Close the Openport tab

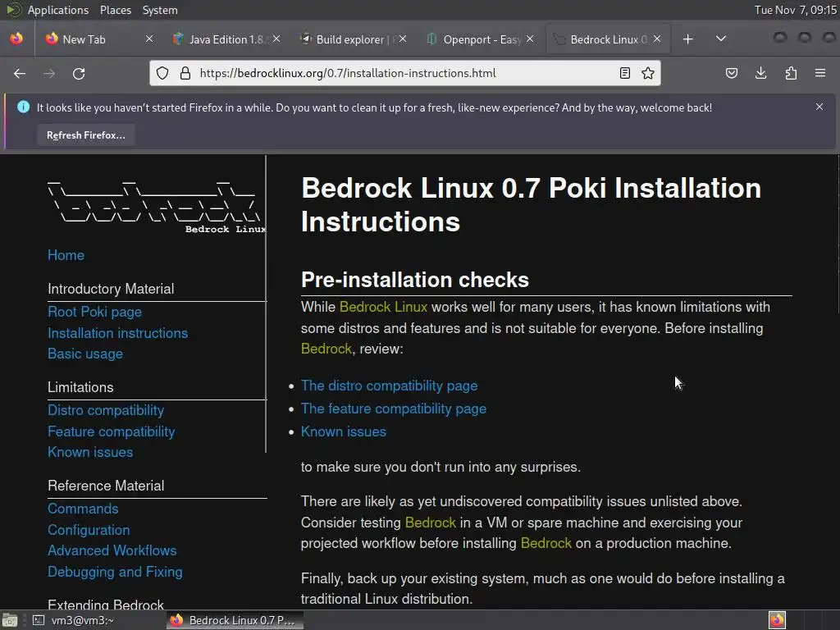(x=530, y=39)
